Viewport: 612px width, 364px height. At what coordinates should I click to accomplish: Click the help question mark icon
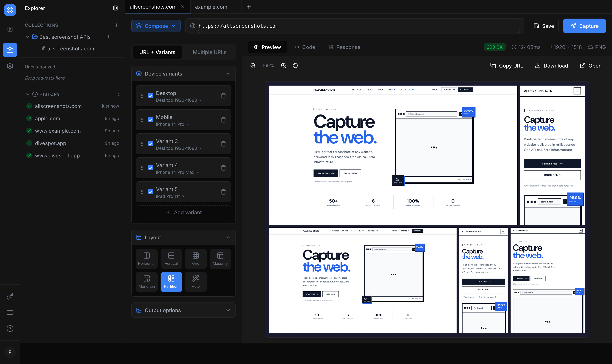click(10, 329)
